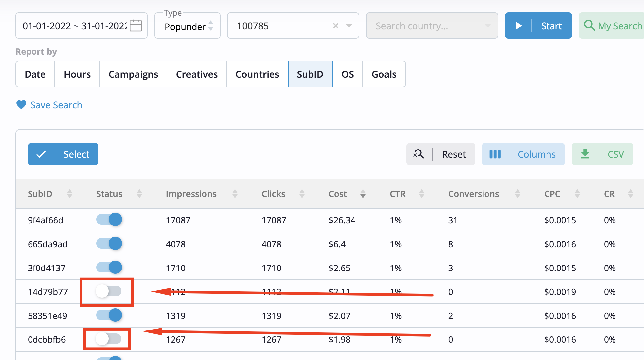Click the heart icon beside Save Search
This screenshot has width=644, height=360.
tap(21, 105)
